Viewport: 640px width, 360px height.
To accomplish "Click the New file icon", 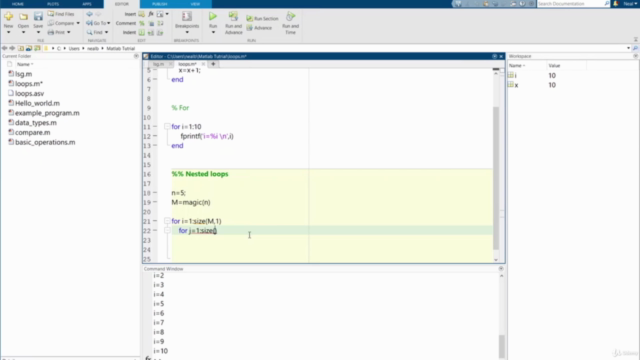I will coord(9,17).
